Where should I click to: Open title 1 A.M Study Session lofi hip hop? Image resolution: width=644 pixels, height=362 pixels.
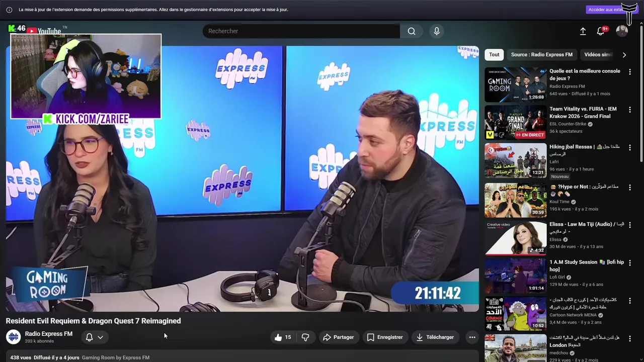point(587,265)
